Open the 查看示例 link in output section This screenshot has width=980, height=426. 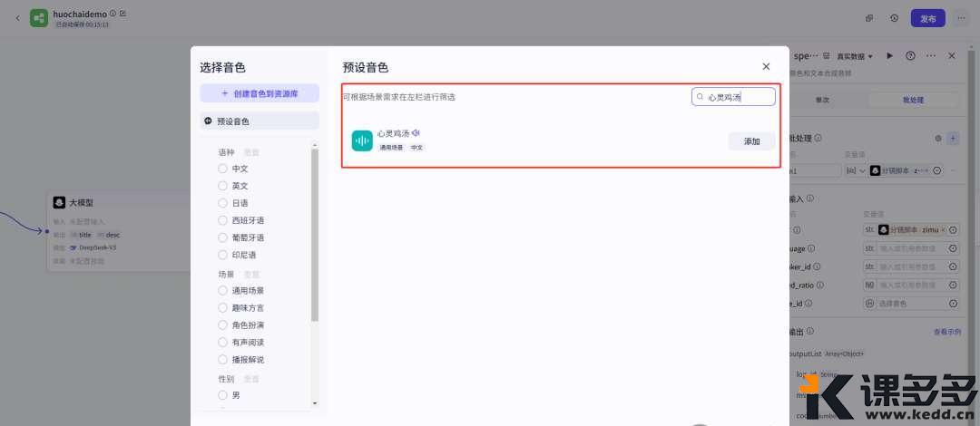pyautogui.click(x=946, y=333)
